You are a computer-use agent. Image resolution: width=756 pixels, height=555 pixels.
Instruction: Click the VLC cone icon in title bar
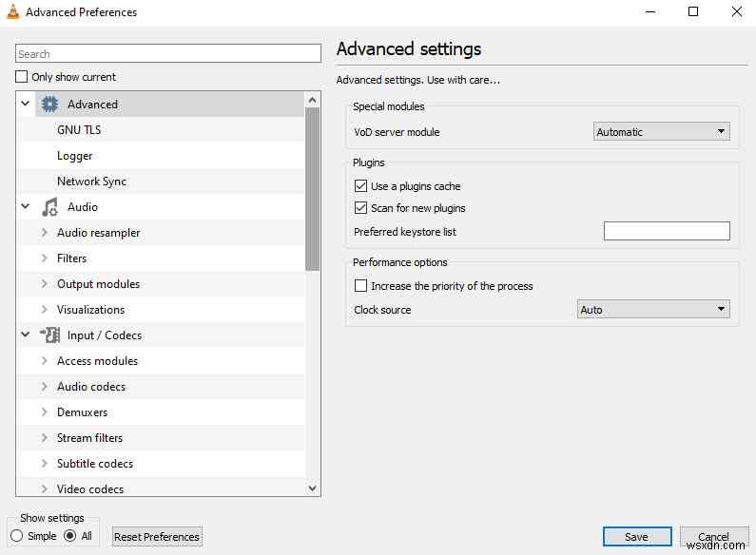[12, 12]
